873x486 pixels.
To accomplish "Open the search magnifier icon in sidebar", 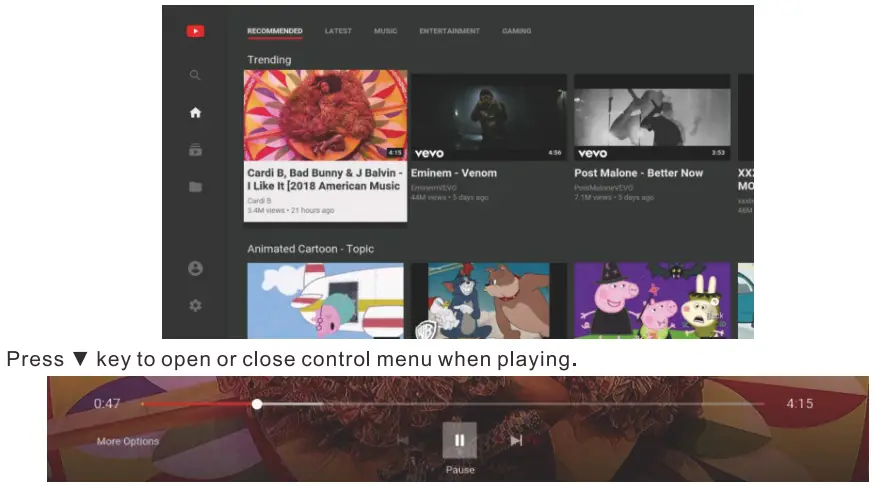I will click(x=195, y=75).
